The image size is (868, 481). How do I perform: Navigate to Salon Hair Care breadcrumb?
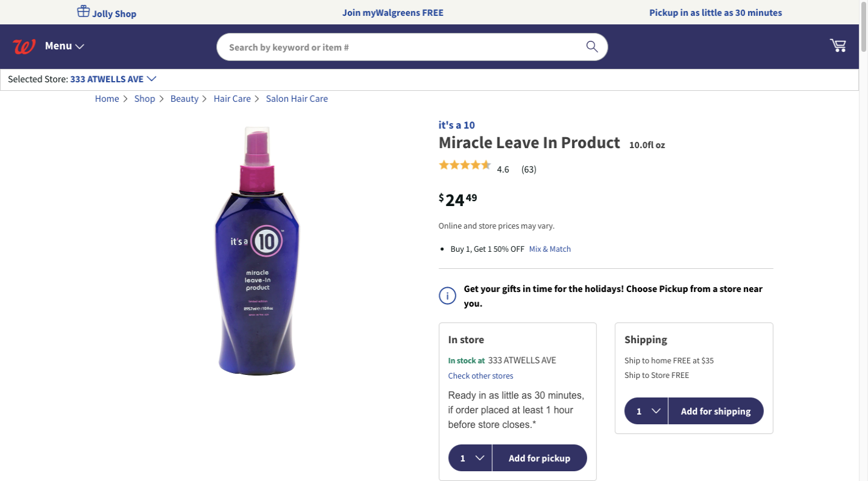pos(297,99)
